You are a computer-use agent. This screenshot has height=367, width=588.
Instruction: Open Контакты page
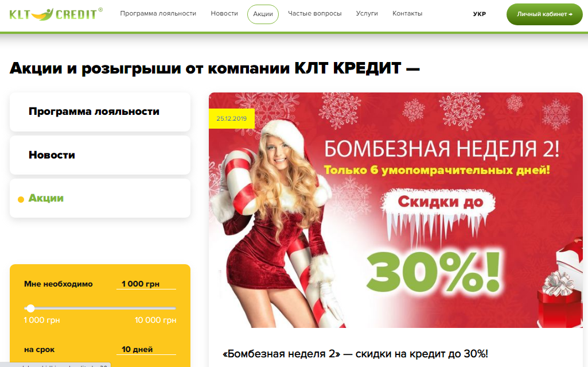click(407, 14)
